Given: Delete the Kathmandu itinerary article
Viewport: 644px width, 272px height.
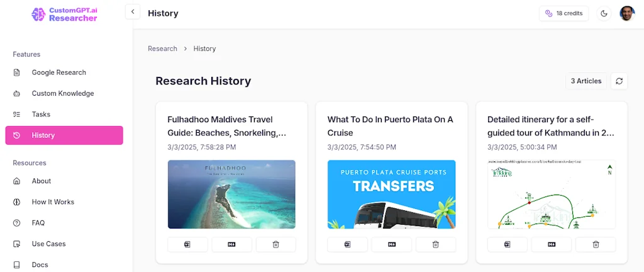Looking at the screenshot, I should tap(596, 244).
